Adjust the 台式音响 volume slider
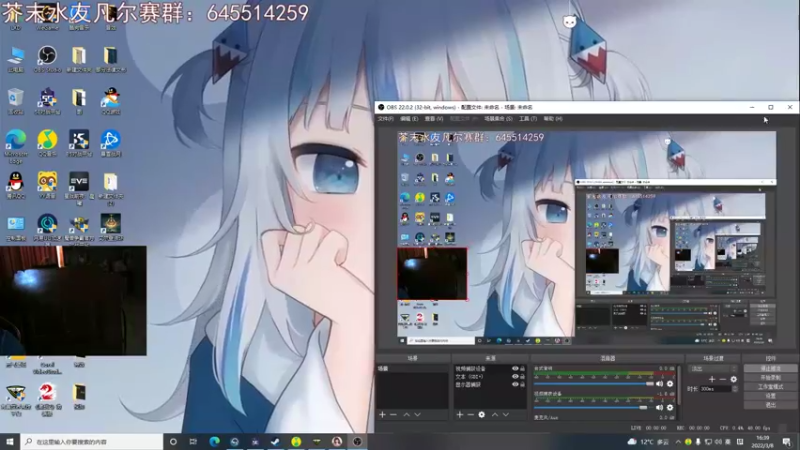 (x=594, y=384)
